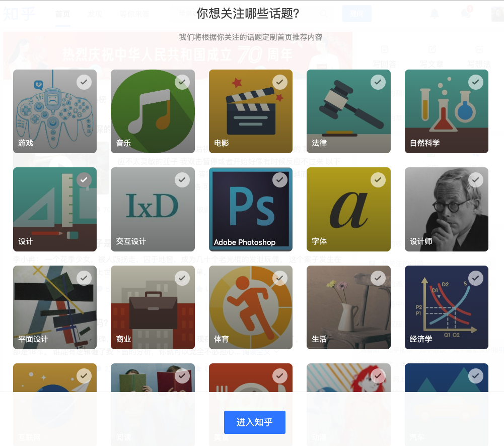Image resolution: width=504 pixels, height=446 pixels.
Task: Click the 进入知乎 button
Action: (255, 422)
